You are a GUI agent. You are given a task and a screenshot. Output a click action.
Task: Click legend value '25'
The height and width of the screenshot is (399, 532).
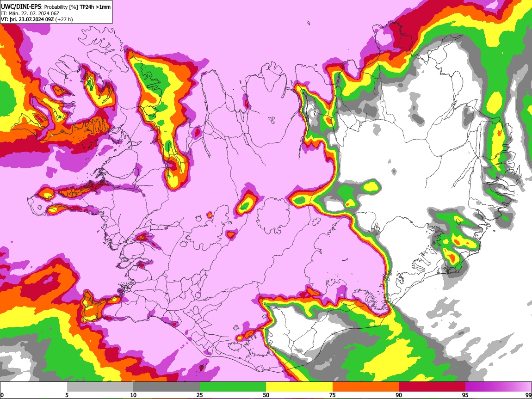[x=199, y=395]
